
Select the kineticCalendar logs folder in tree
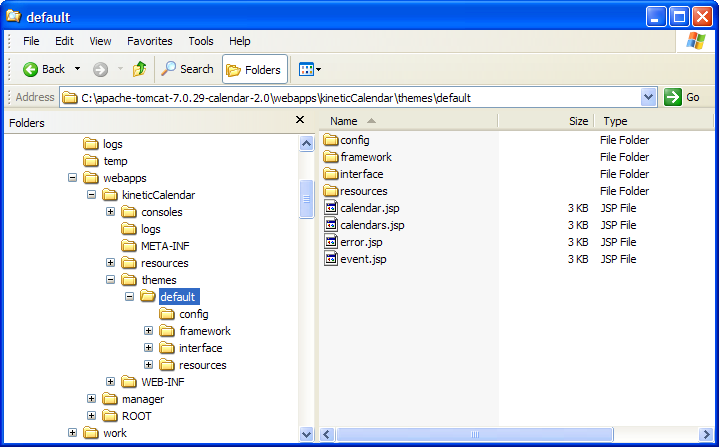[141, 229]
